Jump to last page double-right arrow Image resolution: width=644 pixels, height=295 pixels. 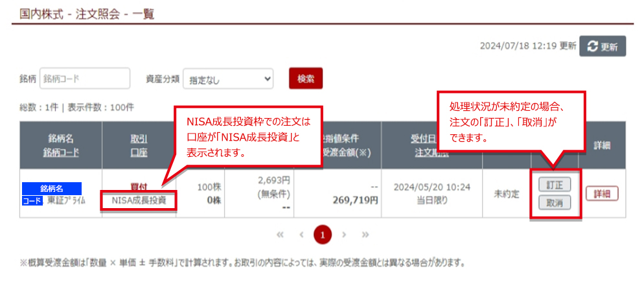tap(365, 235)
